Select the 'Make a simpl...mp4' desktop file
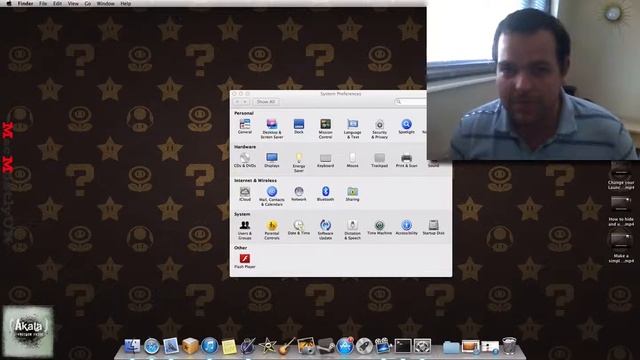640x360 pixels. (x=621, y=248)
